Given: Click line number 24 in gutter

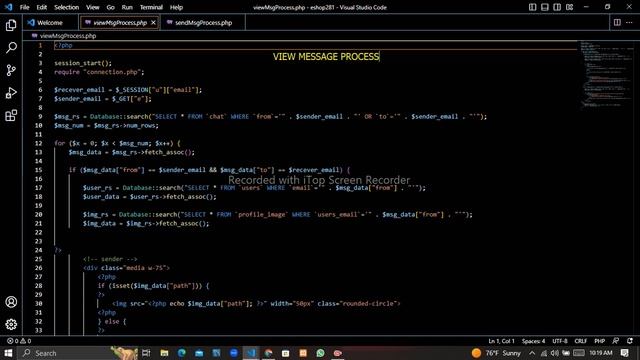Looking at the screenshot, I should [x=38, y=250].
